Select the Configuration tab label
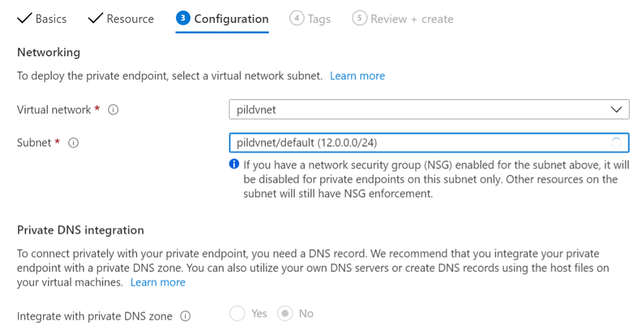The width and height of the screenshot is (644, 332). click(231, 19)
